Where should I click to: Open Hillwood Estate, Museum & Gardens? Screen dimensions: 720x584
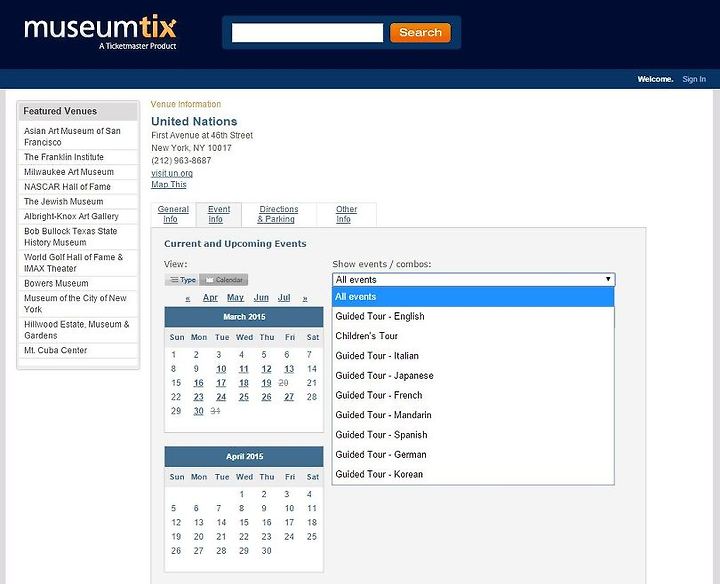(77, 330)
